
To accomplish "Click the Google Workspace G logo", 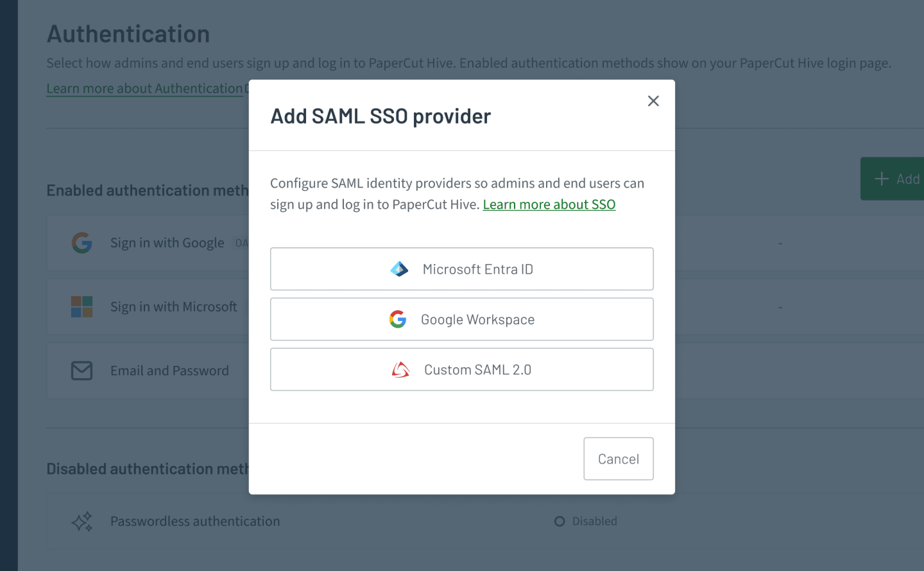I will click(398, 320).
